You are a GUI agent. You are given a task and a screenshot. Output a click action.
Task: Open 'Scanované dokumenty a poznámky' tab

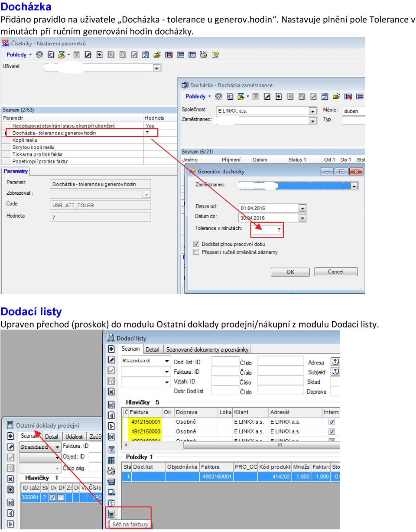tap(207, 349)
